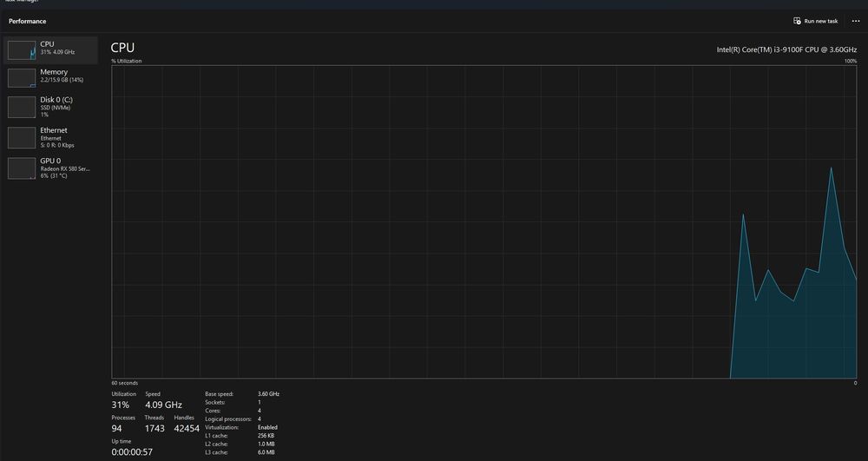Click the 4.09 GHz speed value
The image size is (868, 461).
coord(163,405)
